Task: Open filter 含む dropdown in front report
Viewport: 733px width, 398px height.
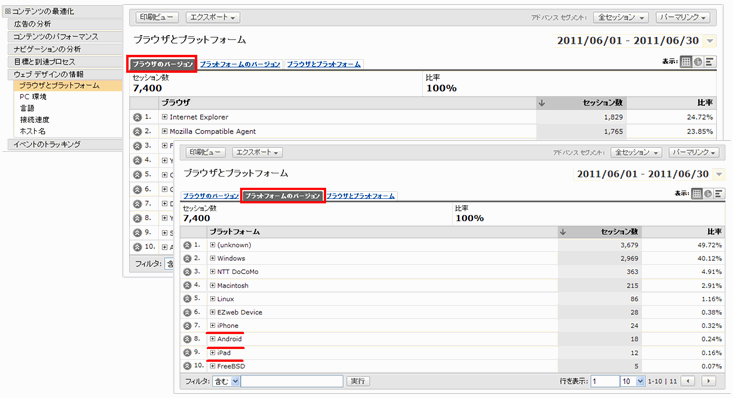Action: (x=226, y=381)
